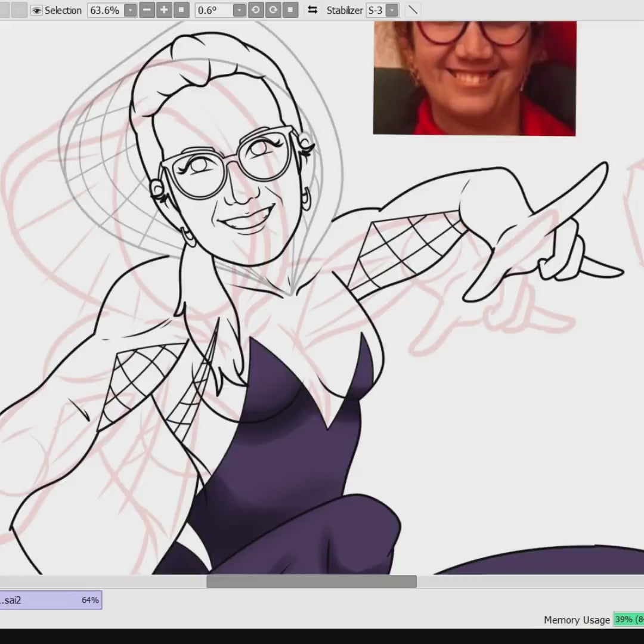Viewport: 644px width, 644px height.
Task: Open the Stabilizer S-3 dropdown
Action: (392, 10)
